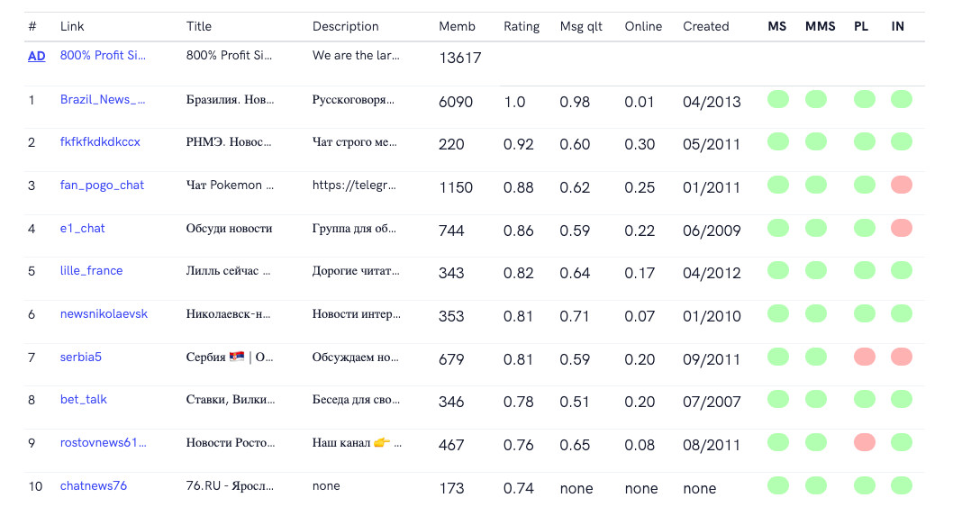Open the AD label link
Viewport: 980px width, 507px height.
37,56
